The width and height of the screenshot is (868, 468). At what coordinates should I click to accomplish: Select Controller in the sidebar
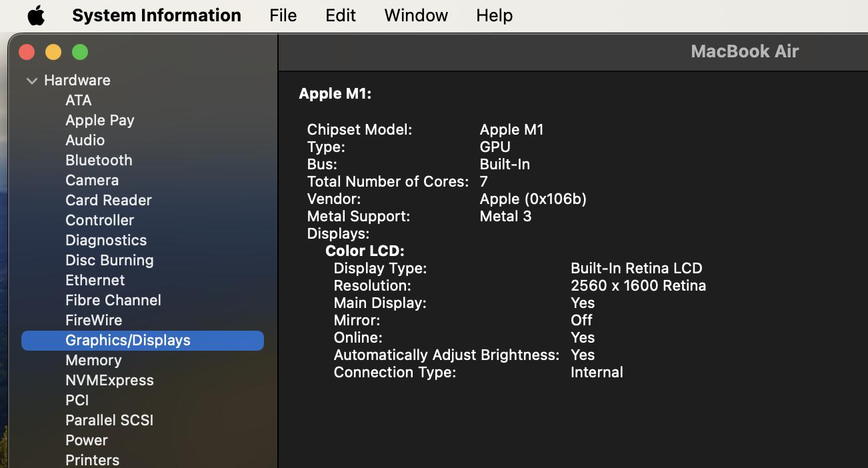[99, 220]
